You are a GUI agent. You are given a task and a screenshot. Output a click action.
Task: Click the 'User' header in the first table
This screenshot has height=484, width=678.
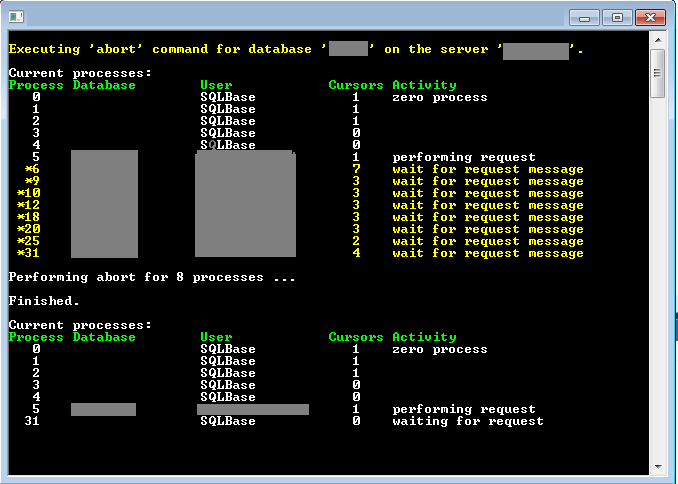(x=216, y=85)
